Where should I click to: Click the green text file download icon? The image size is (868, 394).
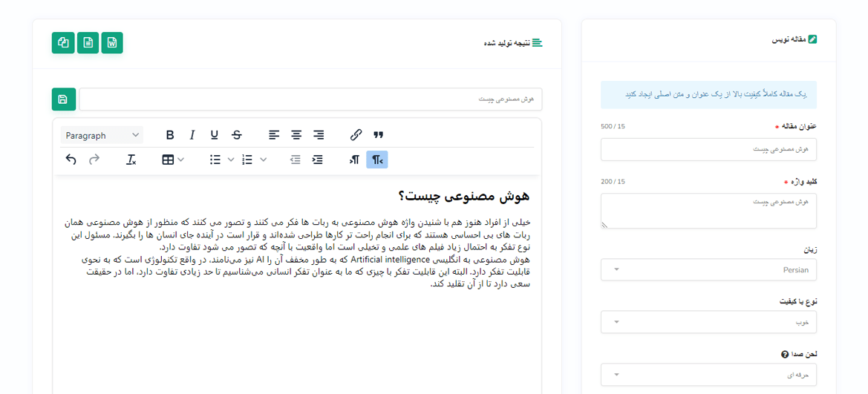click(88, 43)
